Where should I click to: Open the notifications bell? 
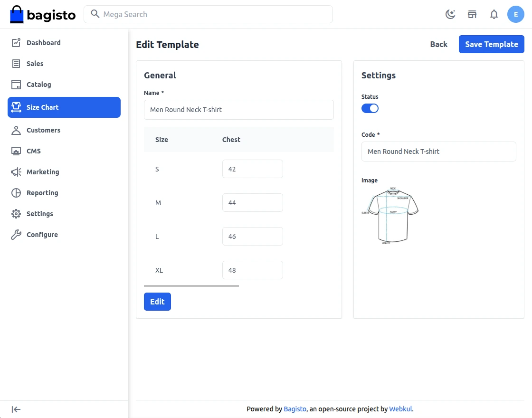pos(494,14)
